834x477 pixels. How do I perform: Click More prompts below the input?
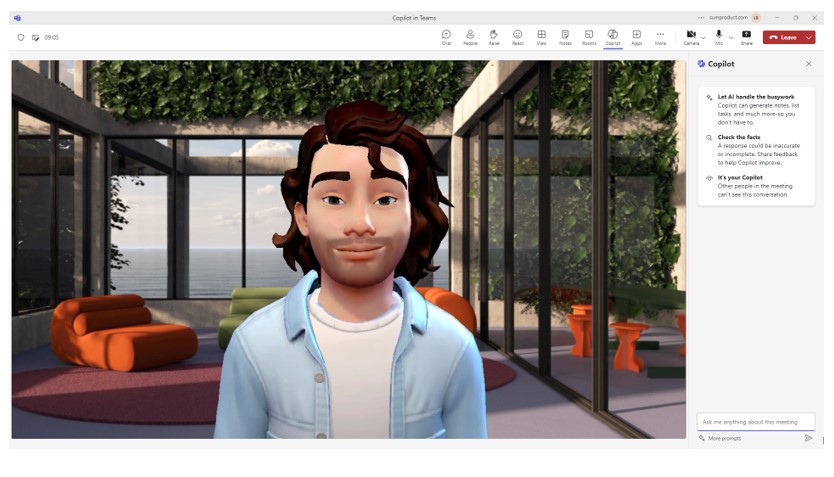tap(724, 438)
